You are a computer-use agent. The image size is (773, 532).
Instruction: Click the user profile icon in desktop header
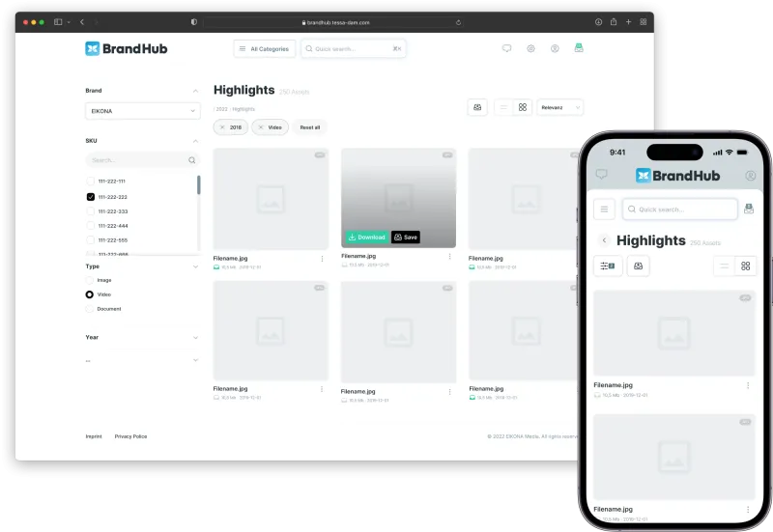point(555,48)
